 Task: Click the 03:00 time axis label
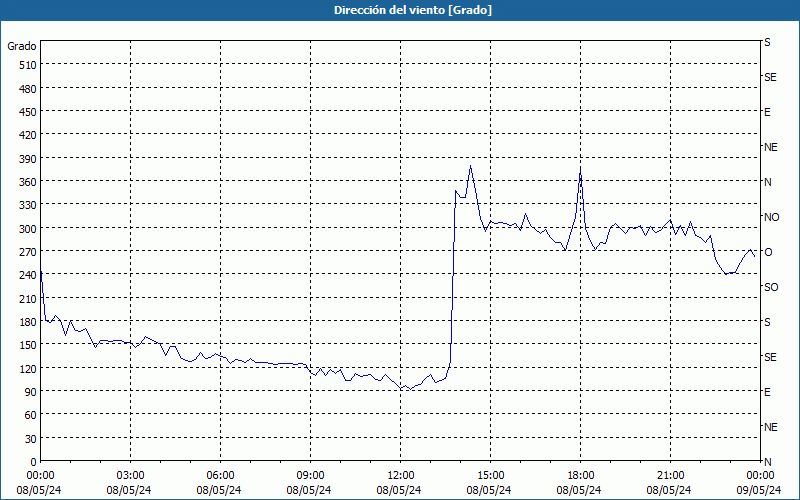tap(131, 475)
